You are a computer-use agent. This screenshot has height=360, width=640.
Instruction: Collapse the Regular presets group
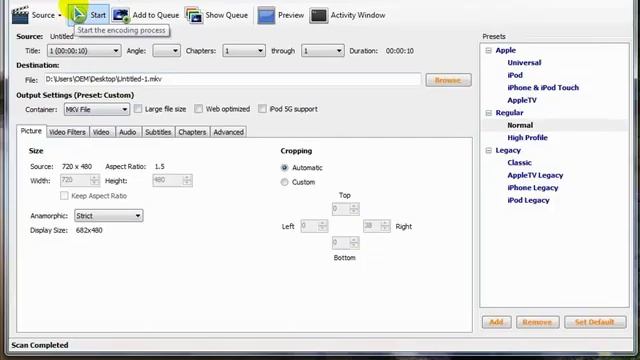[x=489, y=113]
